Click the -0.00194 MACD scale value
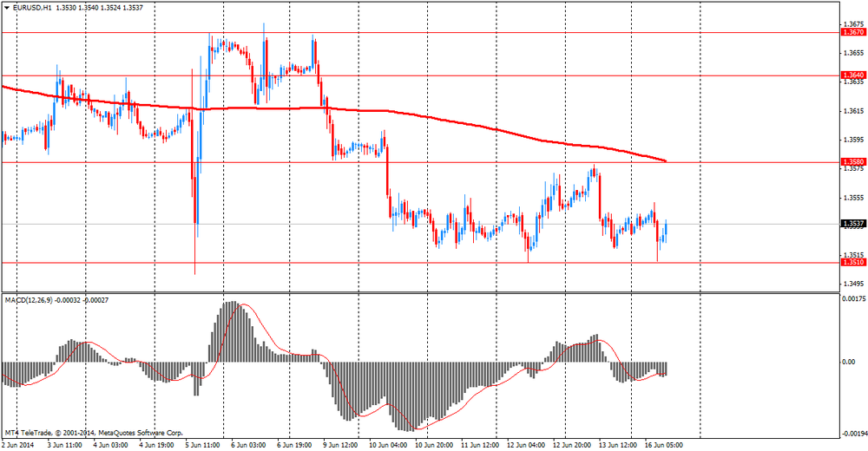This screenshot has height=451, width=868. (x=851, y=434)
